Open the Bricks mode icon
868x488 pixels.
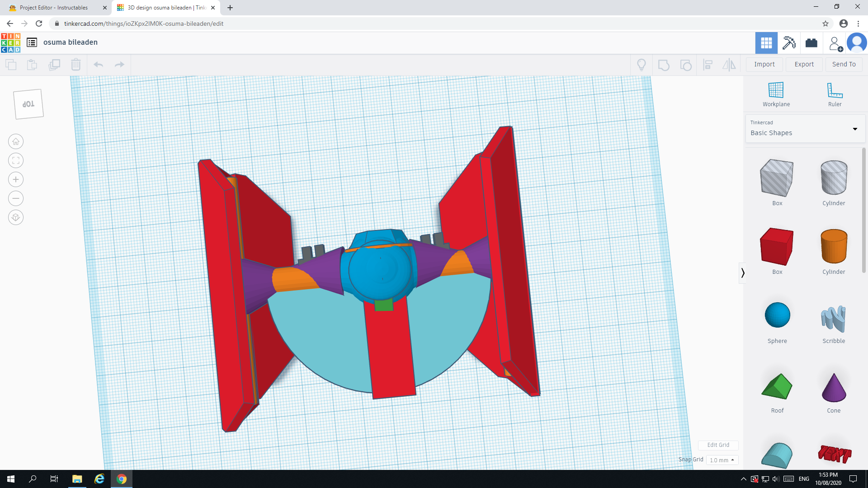click(811, 43)
